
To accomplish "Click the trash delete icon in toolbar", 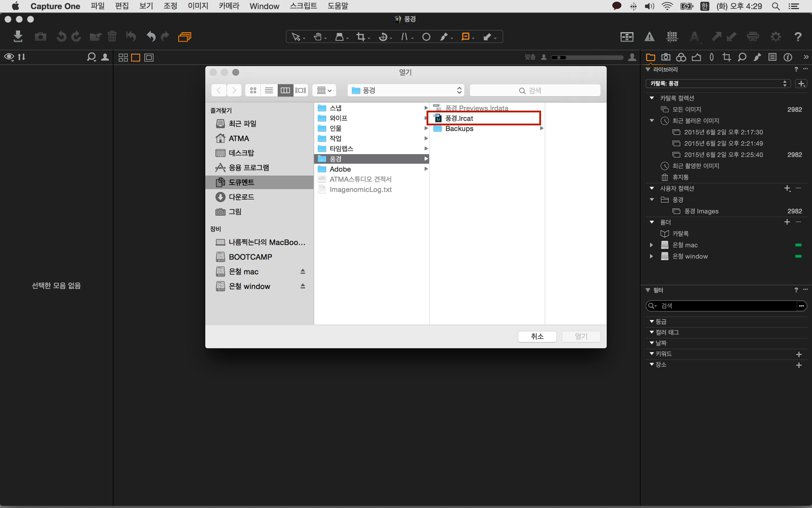I will [112, 37].
